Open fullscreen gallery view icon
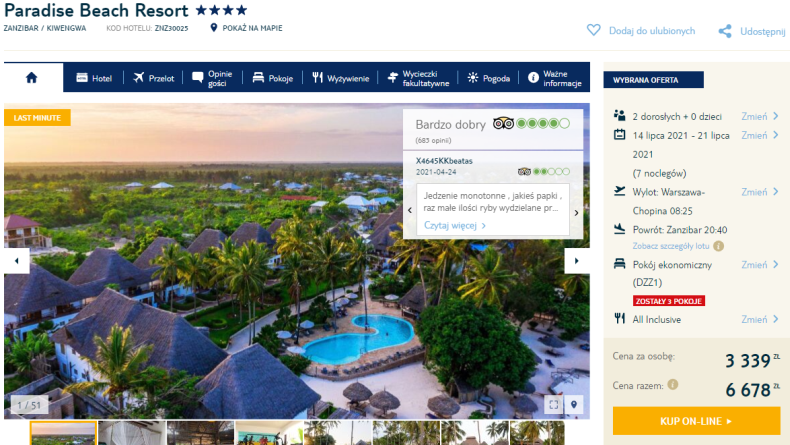The width and height of the screenshot is (790, 445). [x=554, y=404]
